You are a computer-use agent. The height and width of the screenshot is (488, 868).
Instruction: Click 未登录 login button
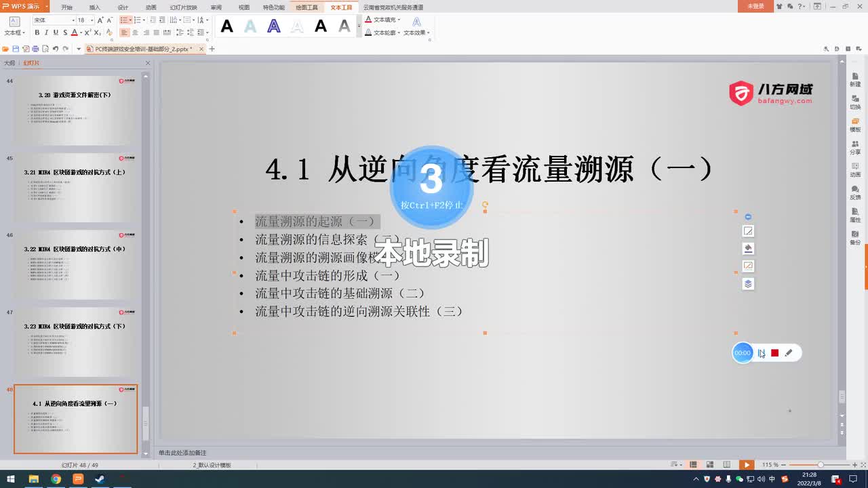(x=755, y=6)
